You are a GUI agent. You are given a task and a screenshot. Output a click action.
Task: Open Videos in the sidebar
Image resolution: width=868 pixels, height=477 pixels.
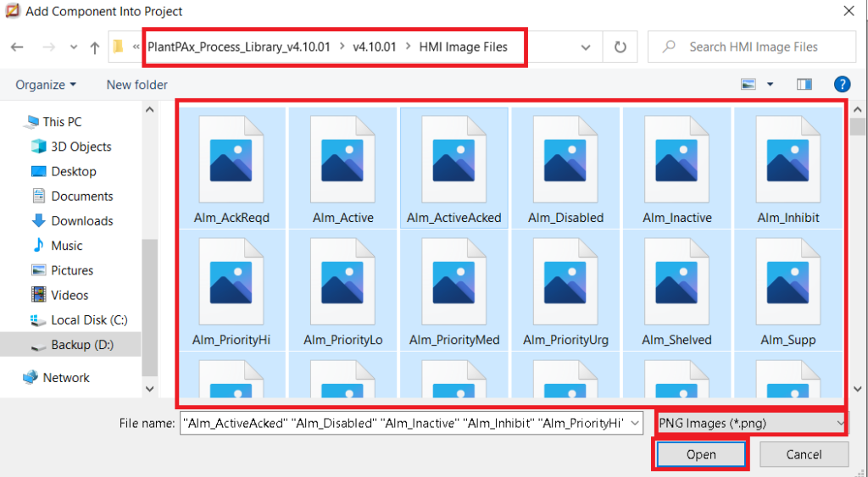[60, 295]
